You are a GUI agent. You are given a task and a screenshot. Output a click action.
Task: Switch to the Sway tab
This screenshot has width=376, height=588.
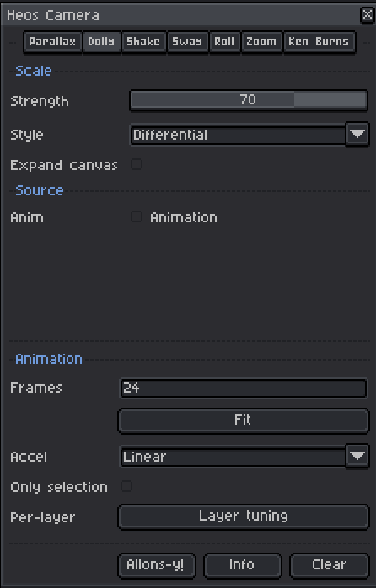pyautogui.click(x=187, y=41)
